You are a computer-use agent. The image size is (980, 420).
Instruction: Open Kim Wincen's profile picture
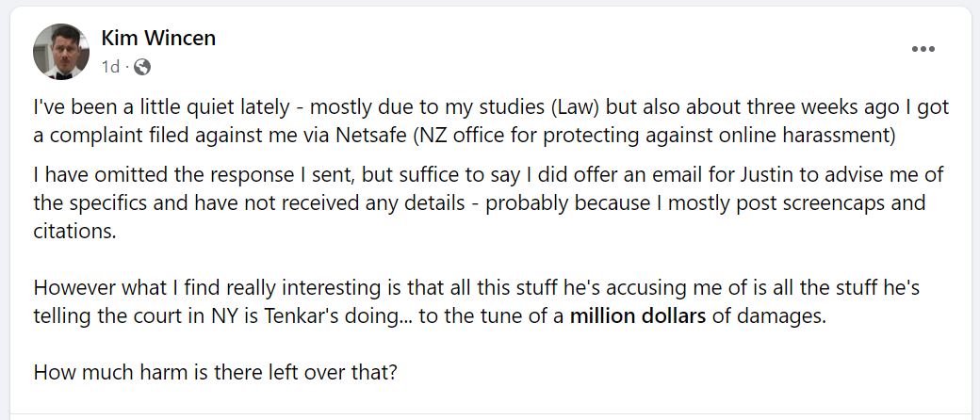pyautogui.click(x=60, y=52)
